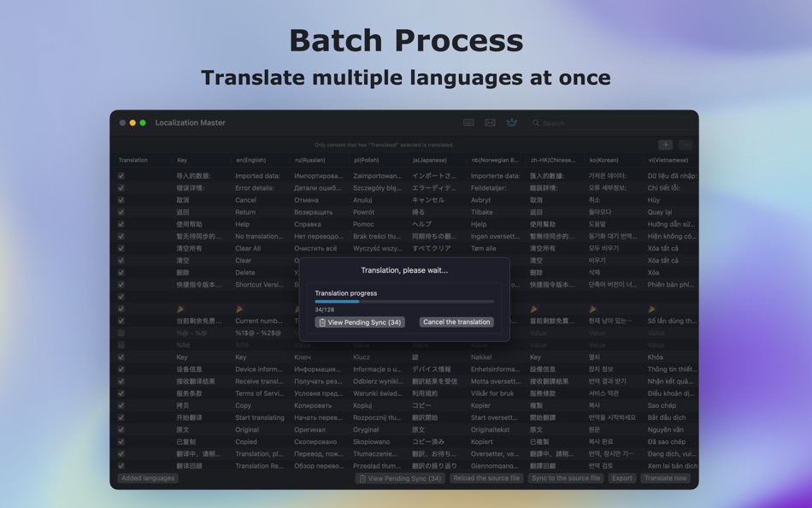Screen dimensions: 812x508
Task: Click the plus icon to add a language
Action: pyautogui.click(x=665, y=146)
